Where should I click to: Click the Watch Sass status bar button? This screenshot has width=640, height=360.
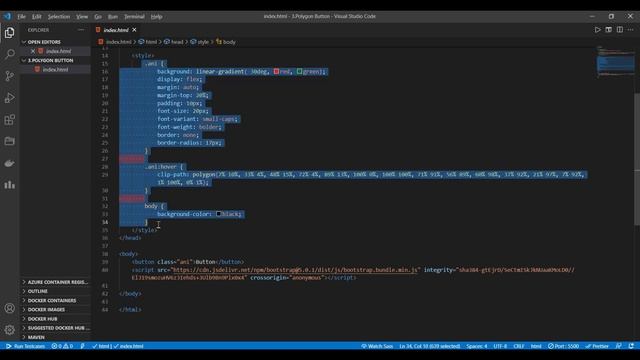coord(377,346)
